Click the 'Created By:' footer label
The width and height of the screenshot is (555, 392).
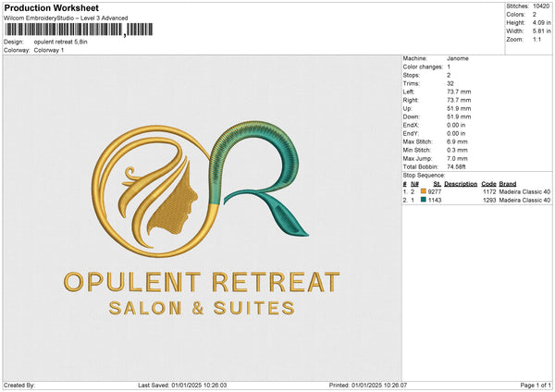(19, 386)
